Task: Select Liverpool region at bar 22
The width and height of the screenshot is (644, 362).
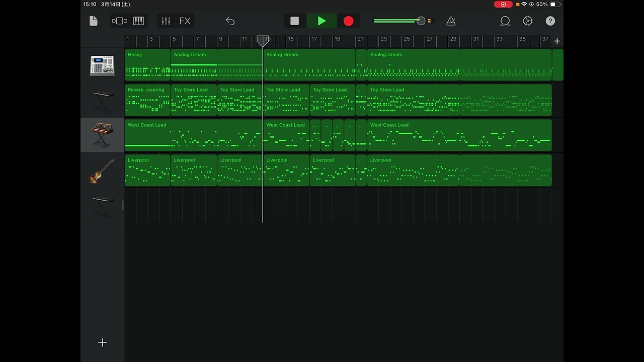Action: 459,170
